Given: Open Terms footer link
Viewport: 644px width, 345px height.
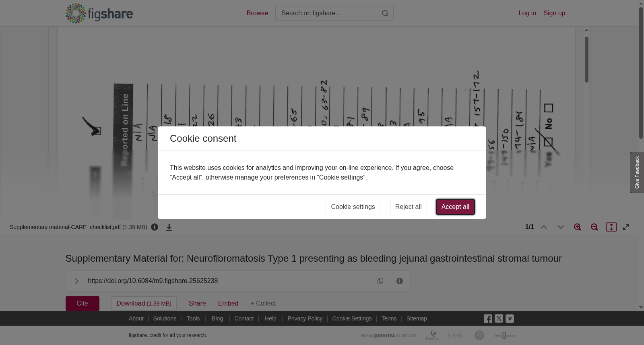Looking at the screenshot, I should pyautogui.click(x=389, y=318).
